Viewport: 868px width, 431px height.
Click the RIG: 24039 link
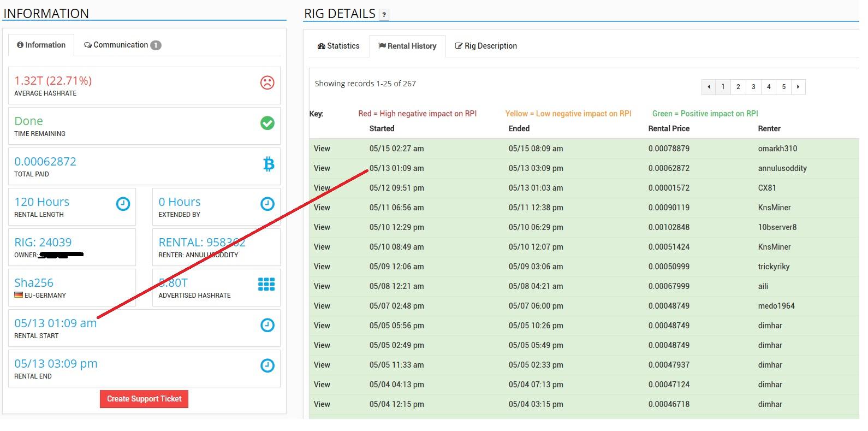click(43, 242)
